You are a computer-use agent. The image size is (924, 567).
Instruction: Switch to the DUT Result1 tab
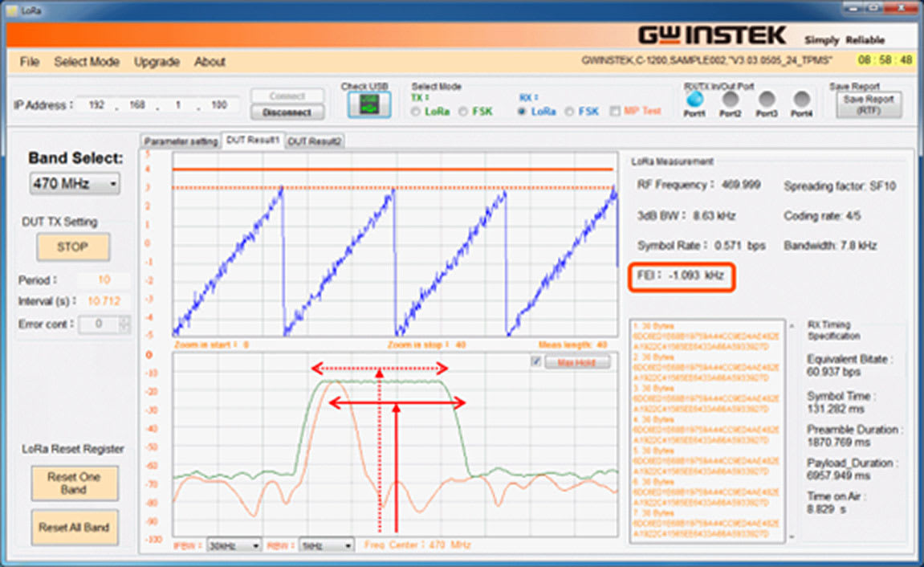pyautogui.click(x=253, y=141)
